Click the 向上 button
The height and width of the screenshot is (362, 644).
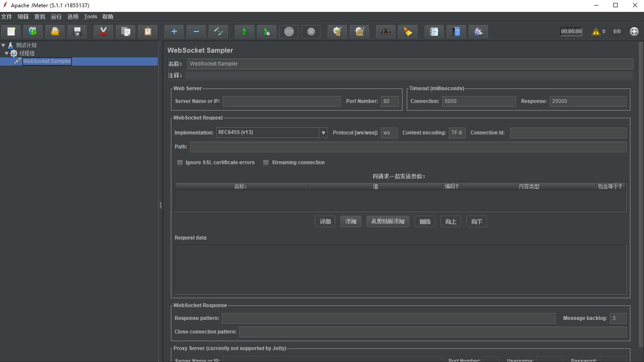tap(451, 222)
